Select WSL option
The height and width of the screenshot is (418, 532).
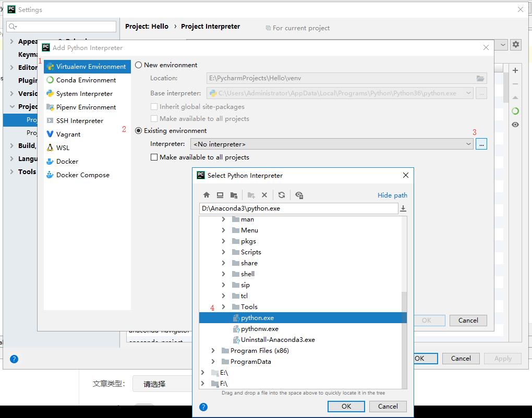coord(87,148)
